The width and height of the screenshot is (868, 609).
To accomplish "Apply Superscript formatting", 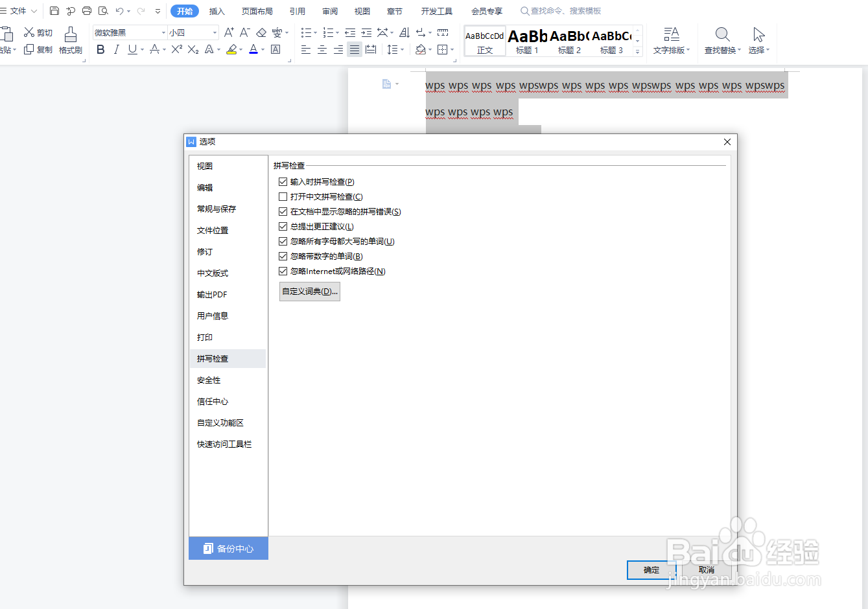I will (x=176, y=49).
